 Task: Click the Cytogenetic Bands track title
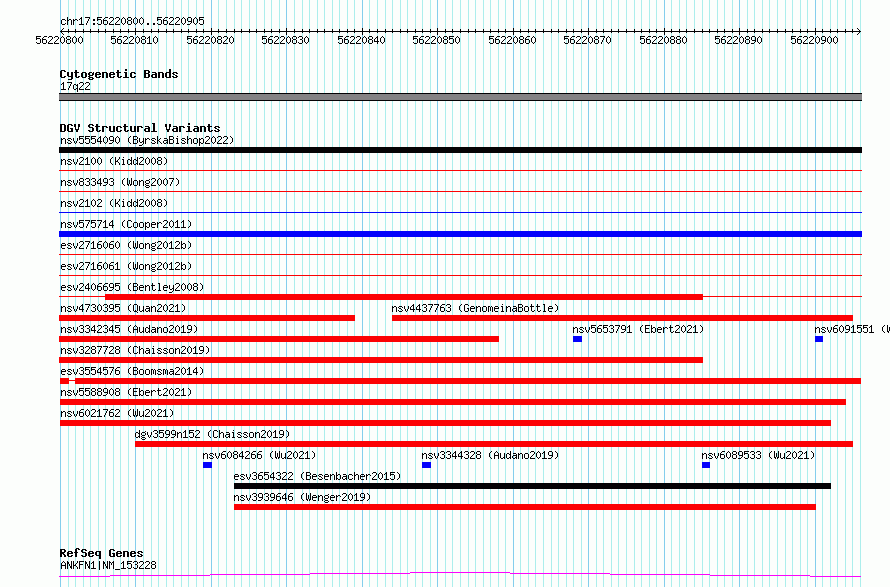[x=119, y=74]
